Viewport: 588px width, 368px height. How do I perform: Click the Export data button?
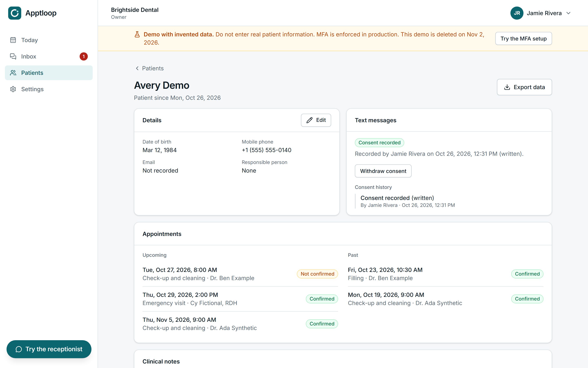click(524, 87)
